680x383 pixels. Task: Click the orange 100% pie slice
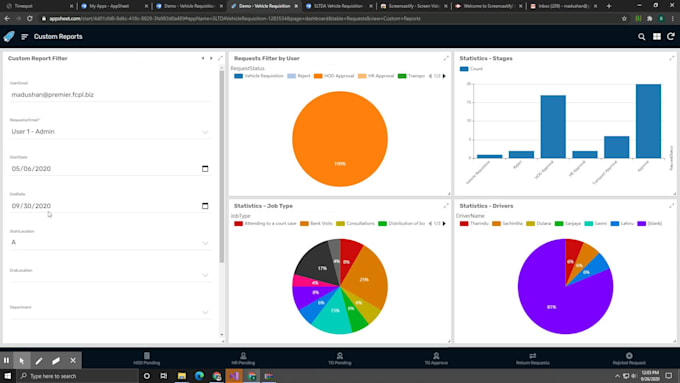tap(340, 139)
